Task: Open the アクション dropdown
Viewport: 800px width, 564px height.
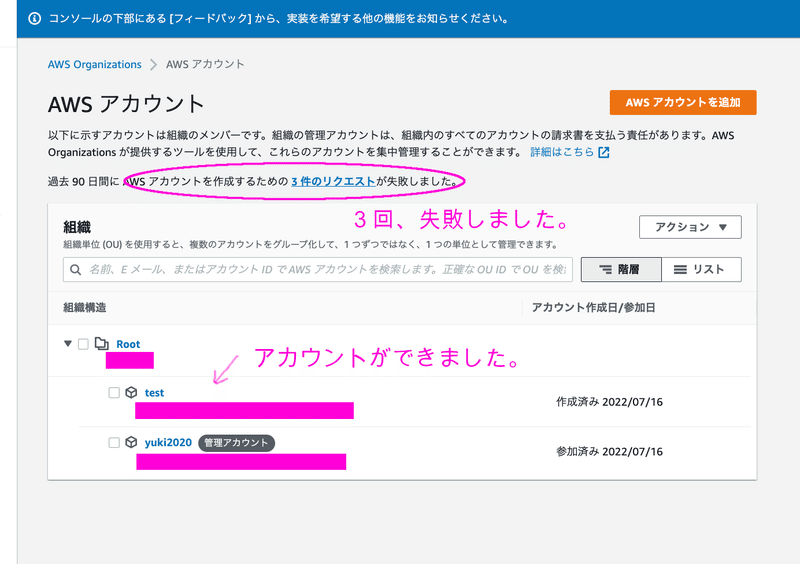Action: [690, 227]
